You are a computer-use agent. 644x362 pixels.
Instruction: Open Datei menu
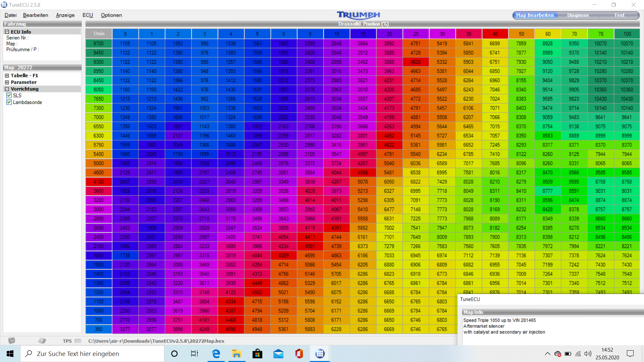pos(10,15)
